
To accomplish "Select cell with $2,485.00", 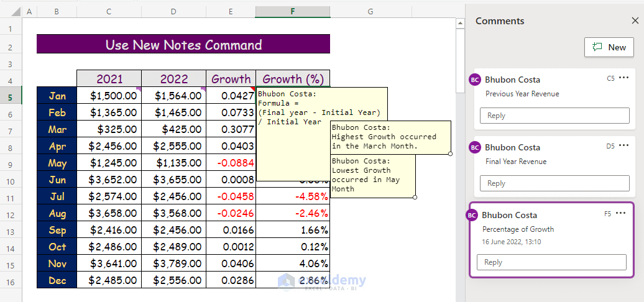I will coord(109,280).
